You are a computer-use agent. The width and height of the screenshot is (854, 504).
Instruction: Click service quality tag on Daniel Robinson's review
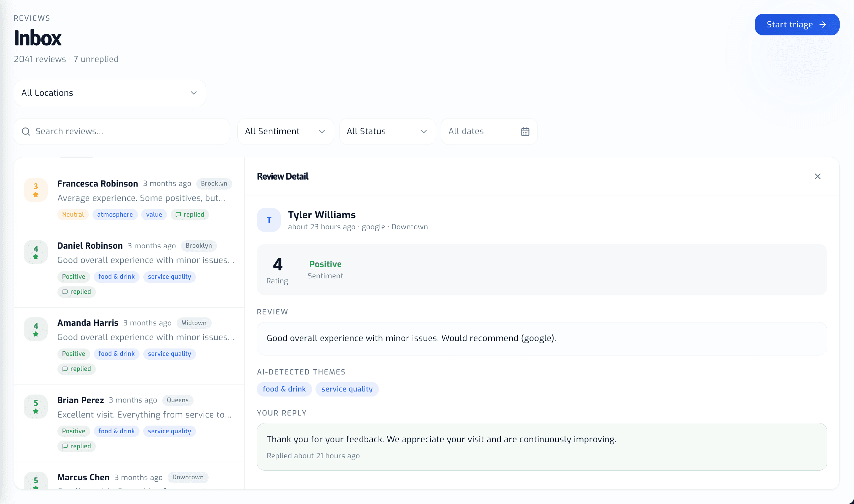(170, 277)
